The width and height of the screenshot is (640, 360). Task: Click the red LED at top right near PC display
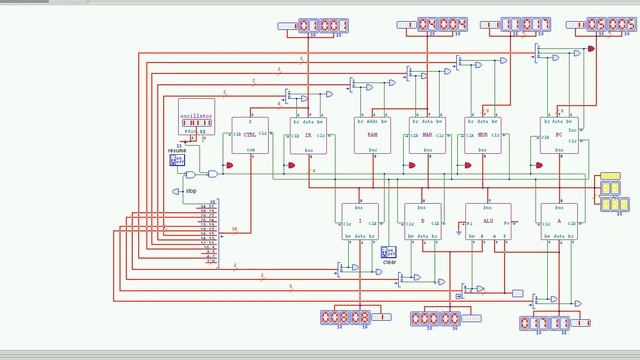[x=591, y=49]
